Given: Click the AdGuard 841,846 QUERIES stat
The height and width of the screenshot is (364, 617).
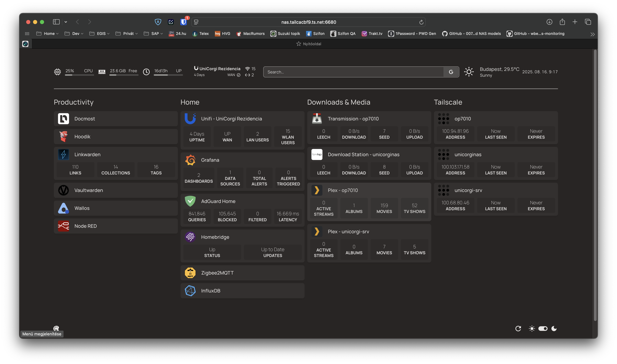Looking at the screenshot, I should pos(197,217).
